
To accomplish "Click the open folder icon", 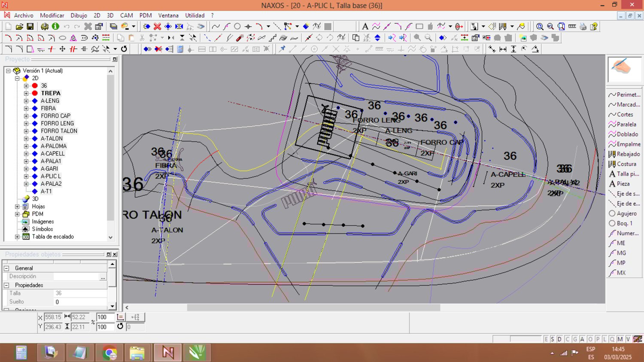I will click(x=19, y=27).
